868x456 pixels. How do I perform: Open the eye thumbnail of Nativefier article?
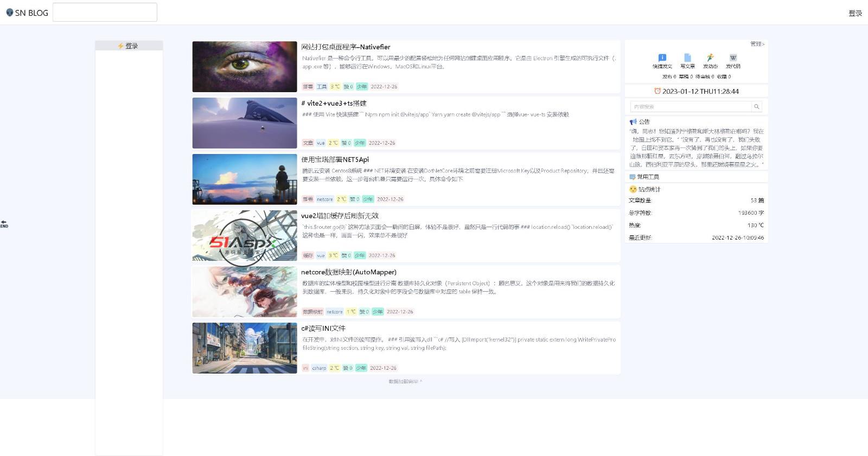(x=245, y=67)
